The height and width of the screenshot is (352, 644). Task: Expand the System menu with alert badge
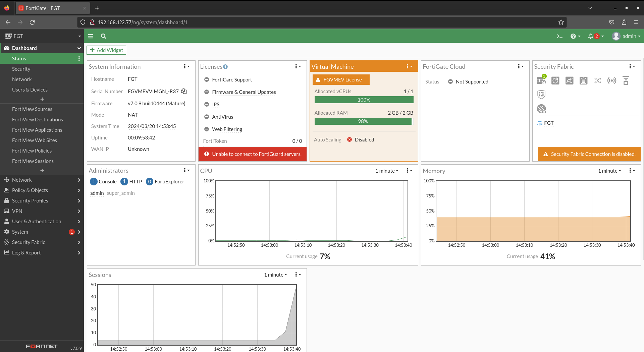coord(42,232)
